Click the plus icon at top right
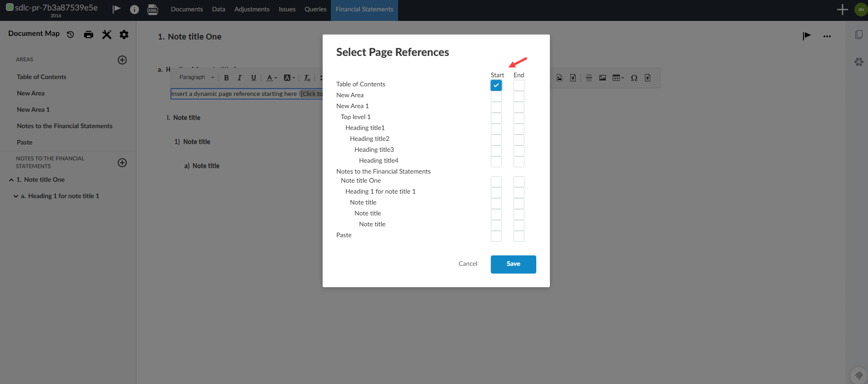 [843, 10]
